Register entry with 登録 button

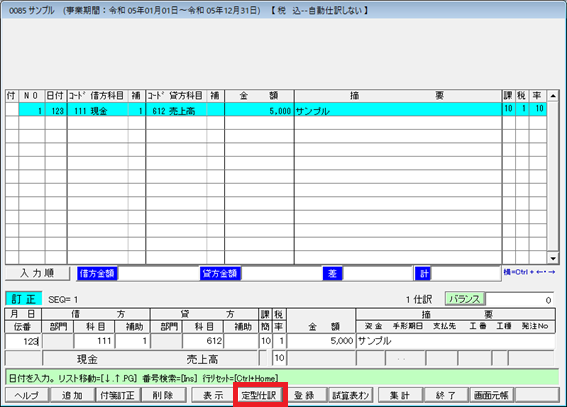305,395
